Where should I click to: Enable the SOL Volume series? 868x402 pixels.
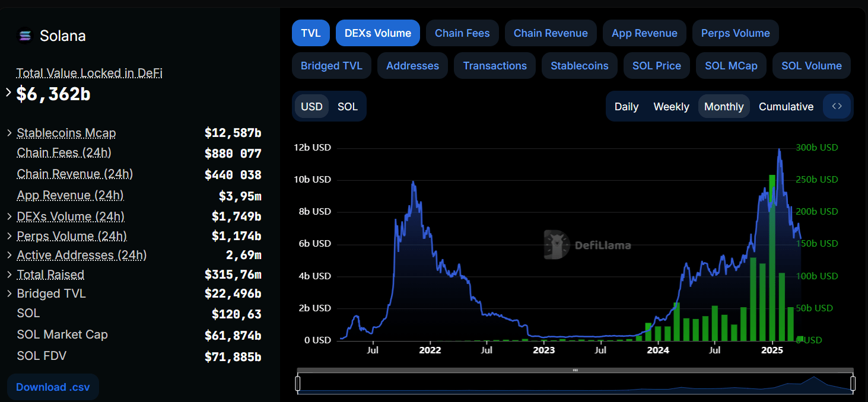coord(812,66)
